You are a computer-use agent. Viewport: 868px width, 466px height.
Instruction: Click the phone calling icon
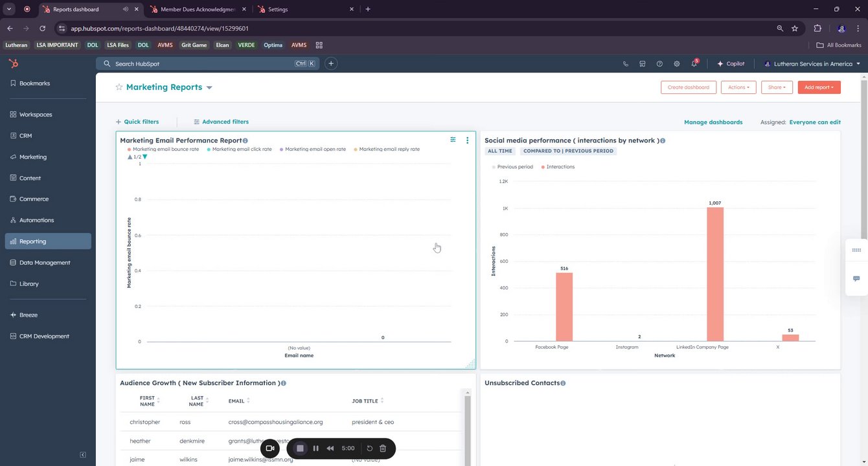[x=625, y=64]
